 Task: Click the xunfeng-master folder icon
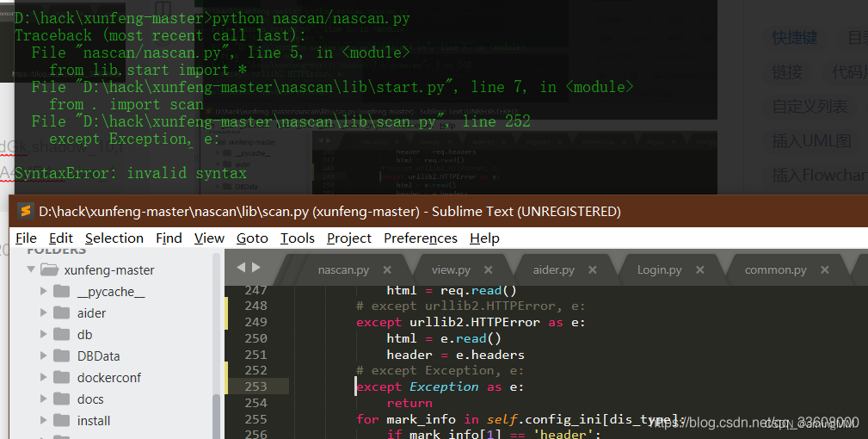[50, 269]
